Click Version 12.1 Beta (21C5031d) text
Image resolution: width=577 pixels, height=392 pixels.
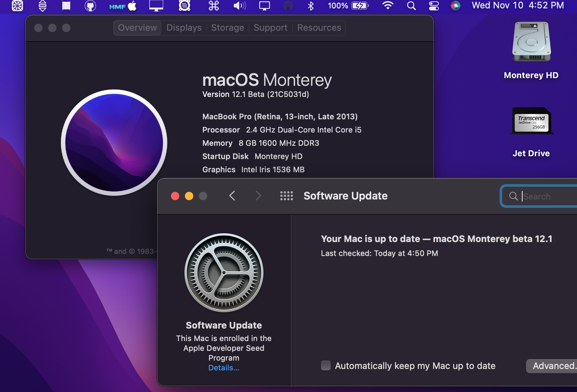point(256,94)
